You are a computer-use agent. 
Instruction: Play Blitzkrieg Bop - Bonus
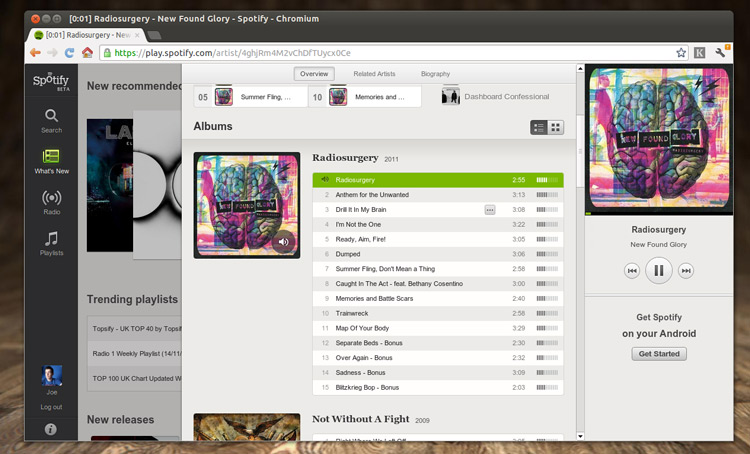click(438, 388)
